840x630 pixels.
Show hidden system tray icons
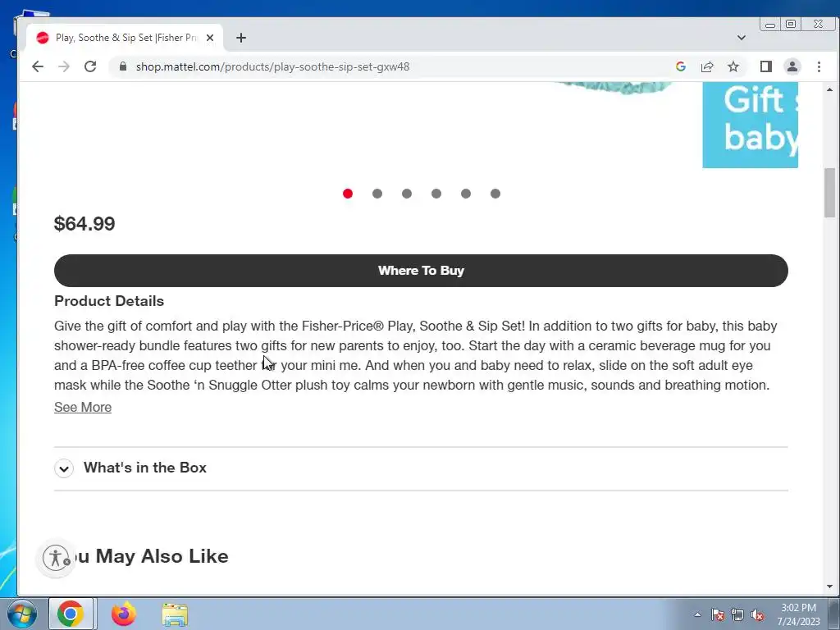[x=697, y=614]
